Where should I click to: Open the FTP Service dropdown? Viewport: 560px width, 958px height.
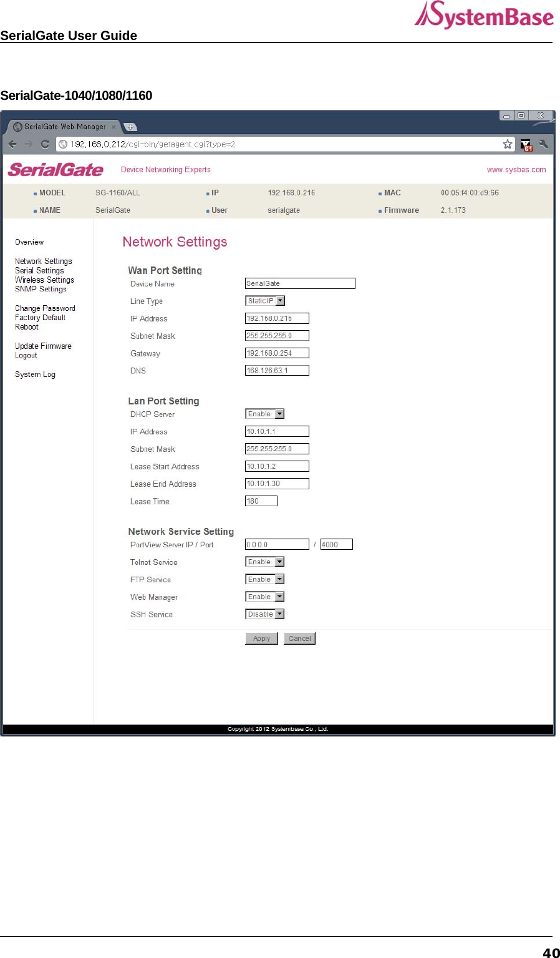pos(265,579)
